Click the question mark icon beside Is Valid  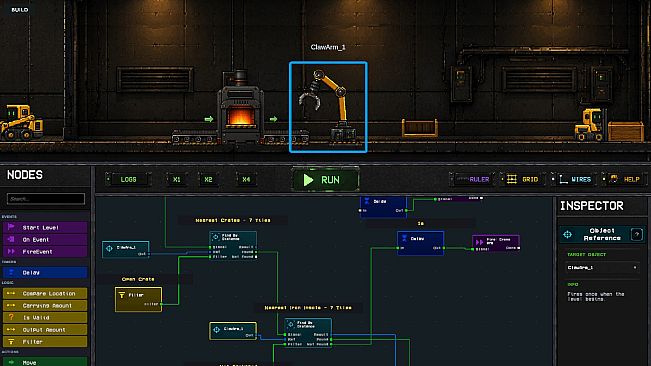coord(11,317)
